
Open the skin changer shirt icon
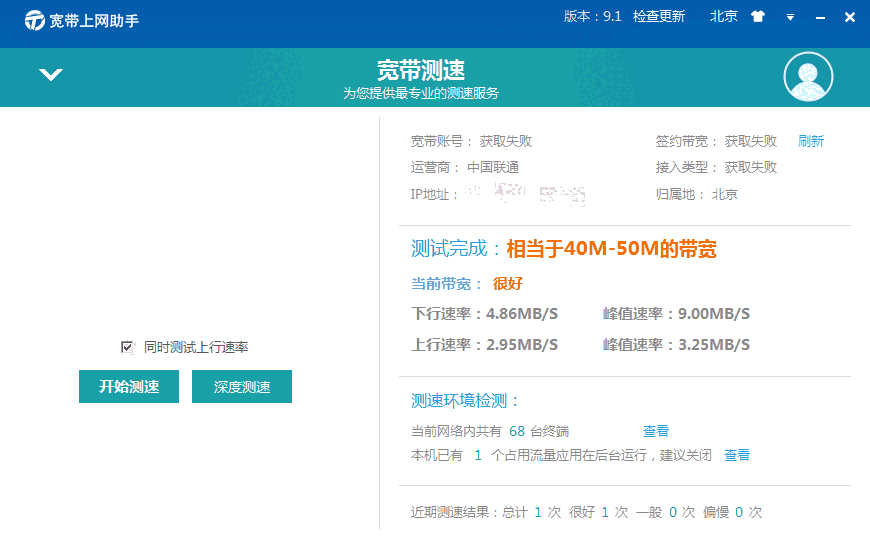click(x=758, y=17)
